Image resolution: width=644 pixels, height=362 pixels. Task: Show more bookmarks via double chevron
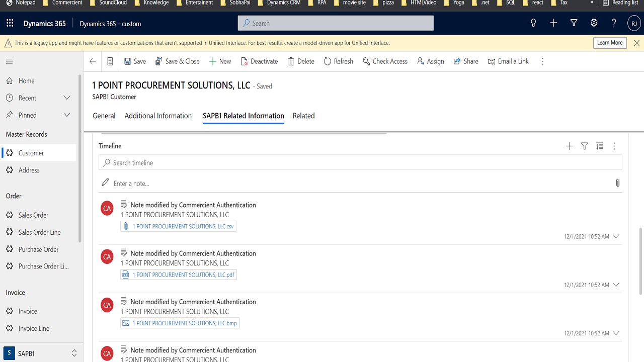592,3
